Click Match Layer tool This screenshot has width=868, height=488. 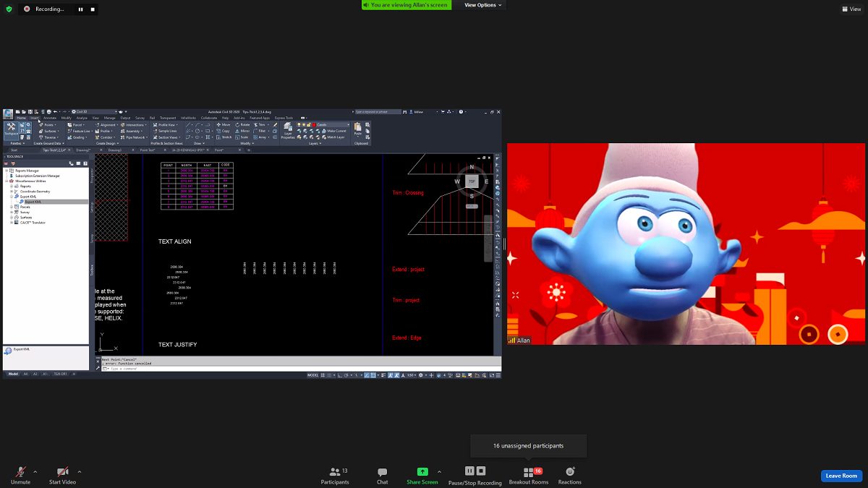[x=333, y=137]
